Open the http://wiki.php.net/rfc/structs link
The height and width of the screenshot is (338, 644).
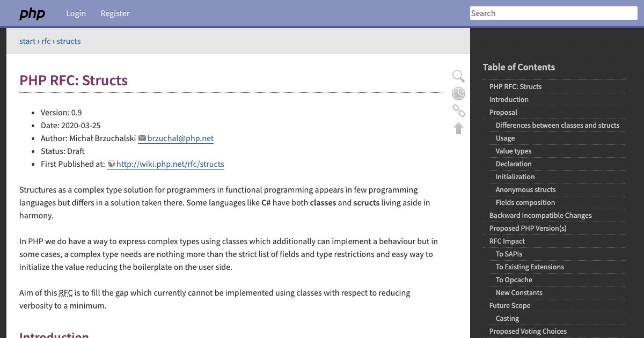170,164
